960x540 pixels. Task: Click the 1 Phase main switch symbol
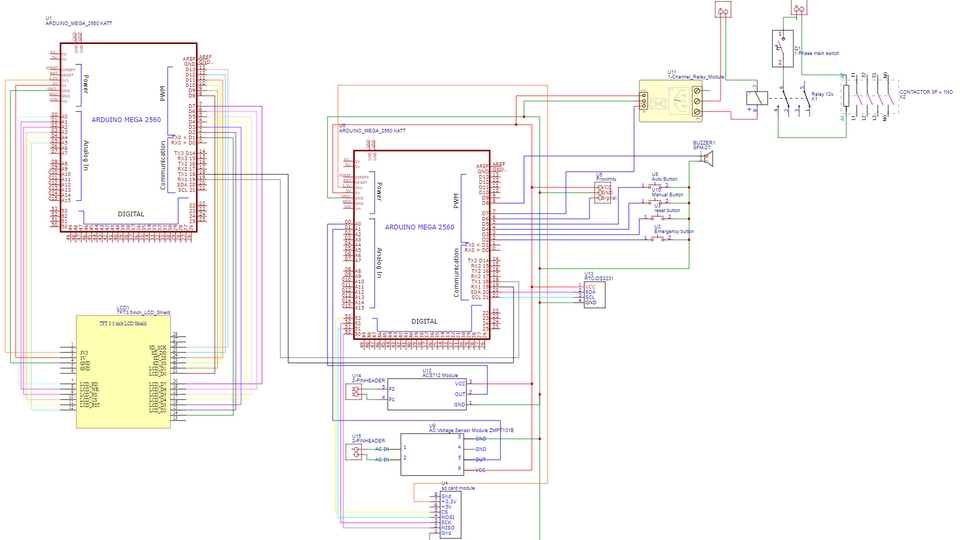pyautogui.click(x=780, y=48)
